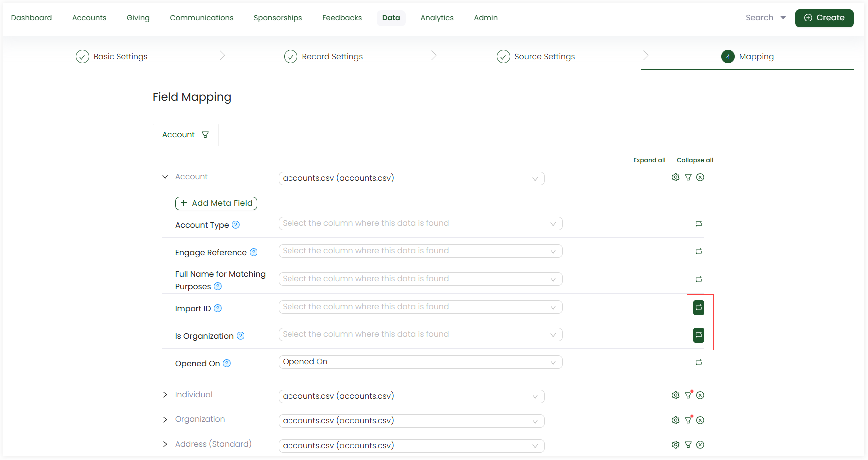The height and width of the screenshot is (460, 868).
Task: Click swap icon for Full Name for Matching
Action: (x=699, y=279)
